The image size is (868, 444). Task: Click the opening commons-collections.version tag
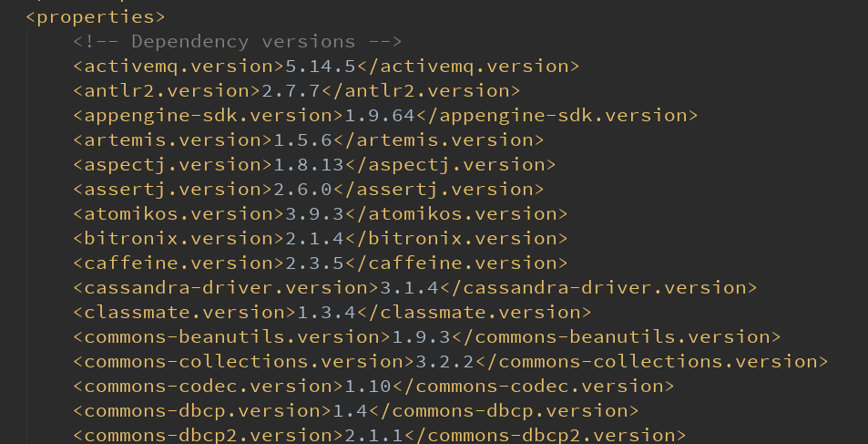click(x=244, y=361)
